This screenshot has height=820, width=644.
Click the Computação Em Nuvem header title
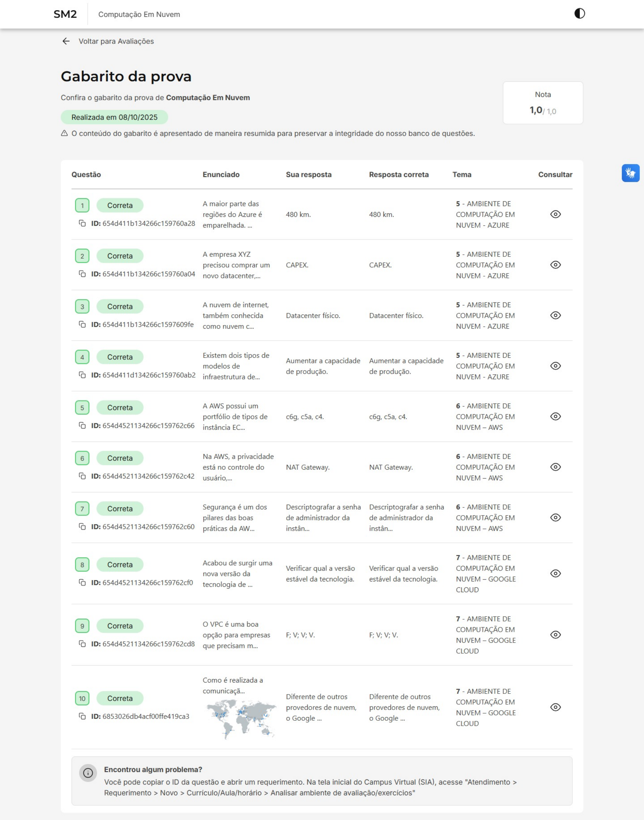pos(139,14)
